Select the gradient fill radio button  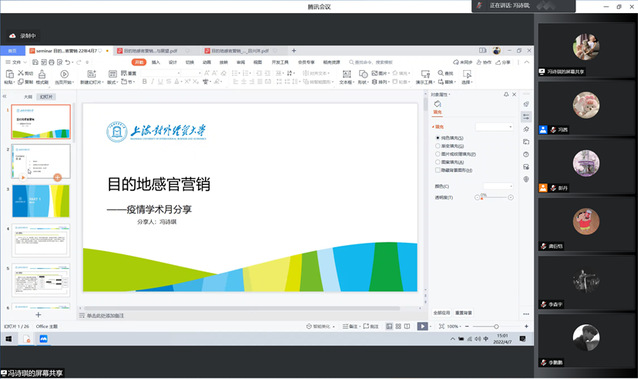point(438,146)
